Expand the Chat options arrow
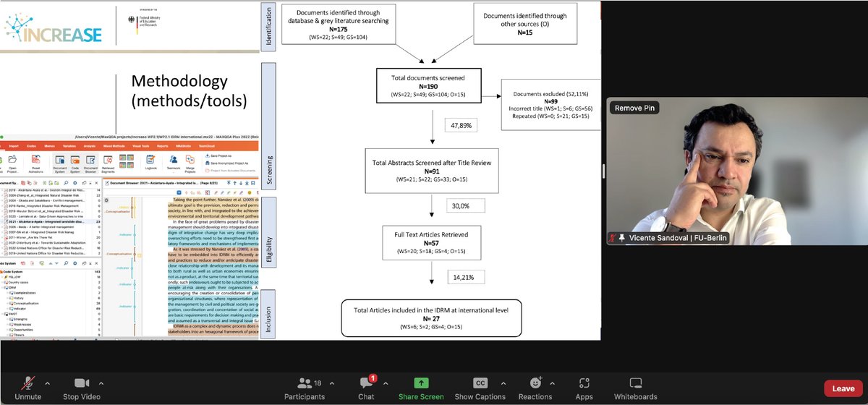The image size is (868, 405). [384, 383]
